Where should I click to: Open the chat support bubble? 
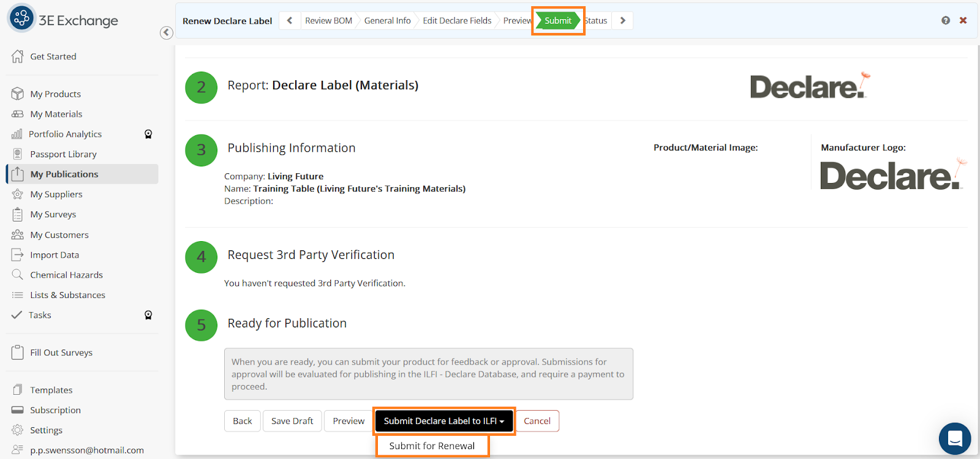pos(955,439)
